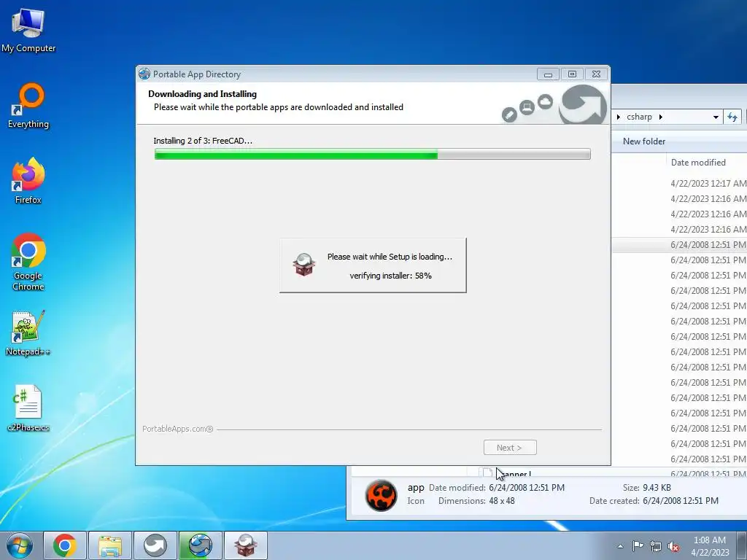Image resolution: width=747 pixels, height=560 pixels.
Task: Expand arrow after csharp breadcrumb
Action: (660, 117)
